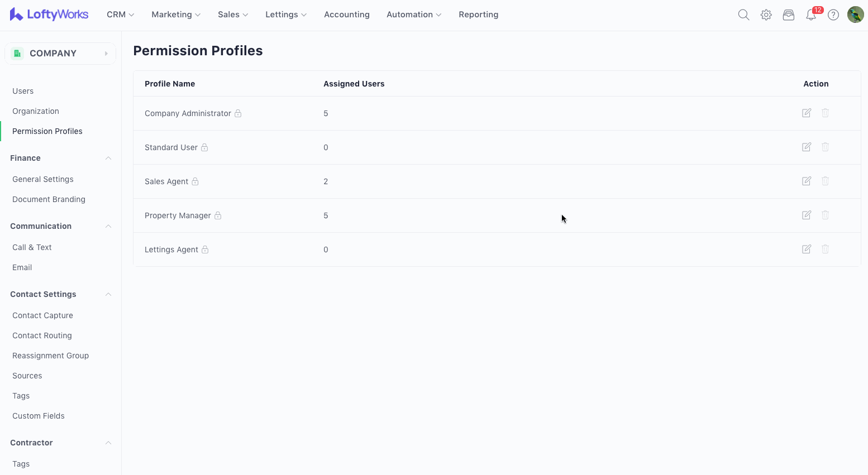Collapse the Finance sidebar section

108,158
